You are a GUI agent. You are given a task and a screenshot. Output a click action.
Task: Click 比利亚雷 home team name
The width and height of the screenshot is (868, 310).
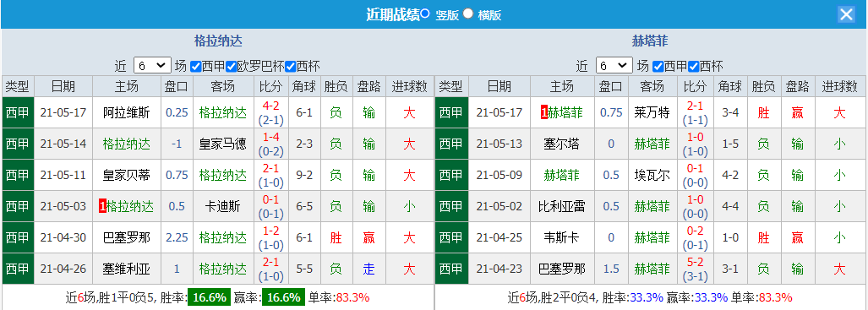(562, 206)
